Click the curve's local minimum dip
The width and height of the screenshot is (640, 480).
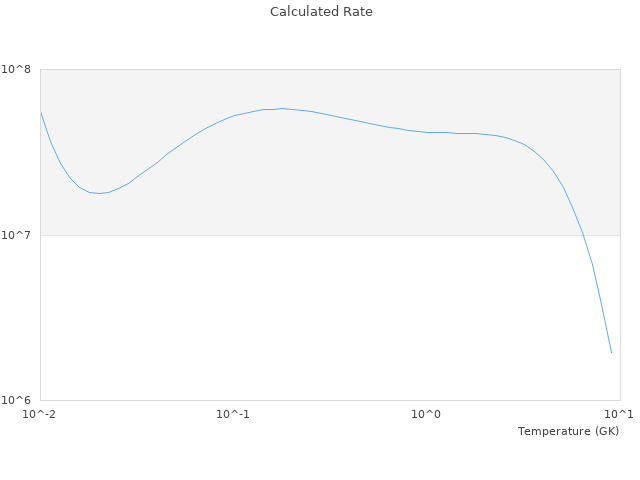[x=98, y=193]
